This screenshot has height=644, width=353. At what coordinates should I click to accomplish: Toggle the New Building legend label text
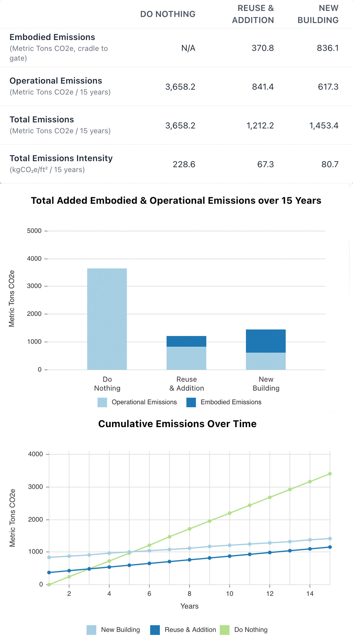(120, 629)
